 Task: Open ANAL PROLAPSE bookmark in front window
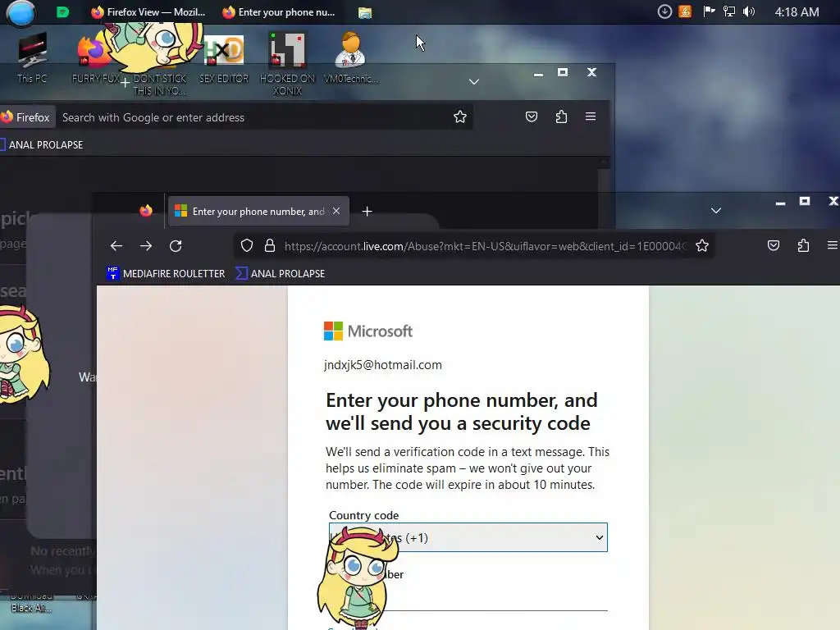click(281, 273)
